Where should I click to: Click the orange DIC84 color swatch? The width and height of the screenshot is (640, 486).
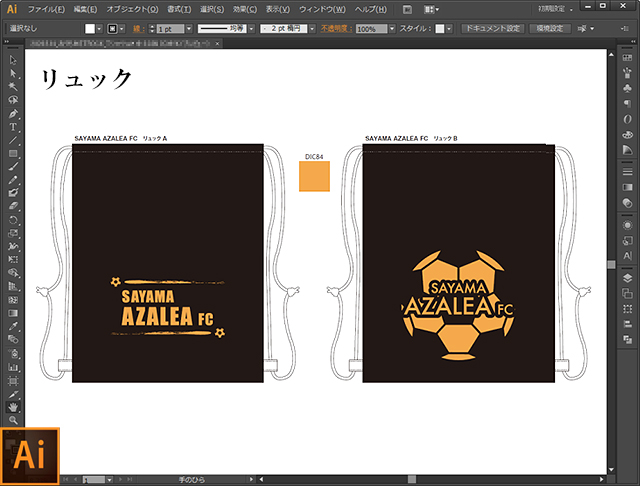[x=315, y=177]
